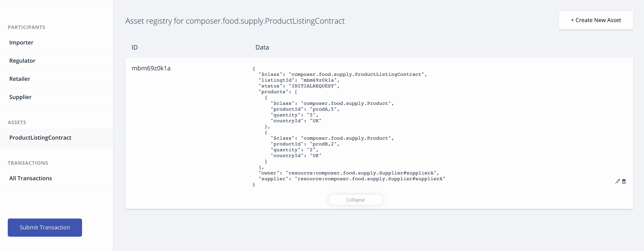Click the Data column header
The width and height of the screenshot is (644, 251).
[x=262, y=47]
